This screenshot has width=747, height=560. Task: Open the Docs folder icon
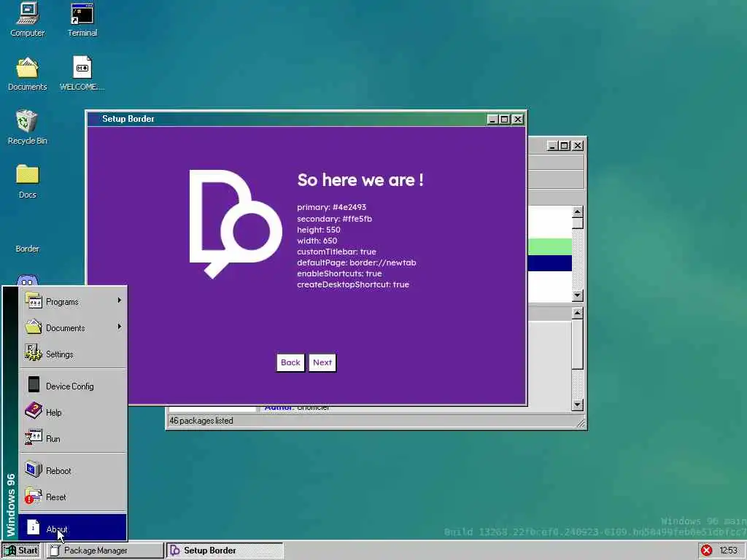(27, 181)
